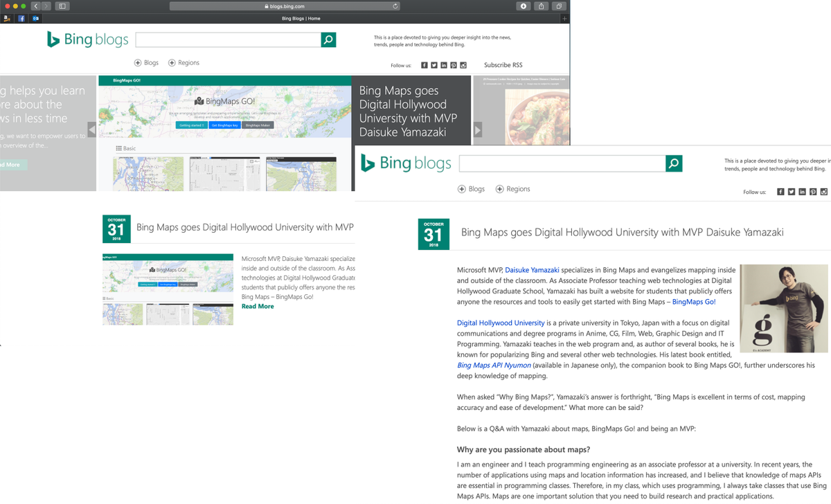Show all tabs overview button
Screen dimensions: 831x504
(x=559, y=6)
